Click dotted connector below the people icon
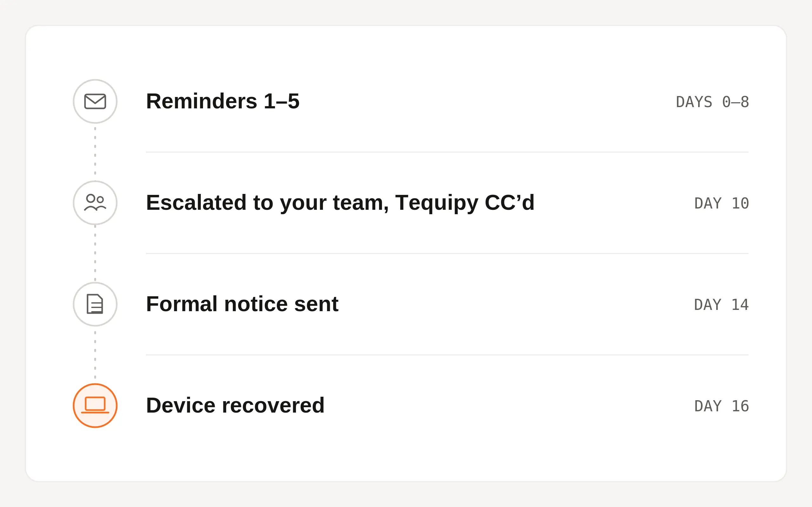Screen dimensions: 812x507 (95, 253)
